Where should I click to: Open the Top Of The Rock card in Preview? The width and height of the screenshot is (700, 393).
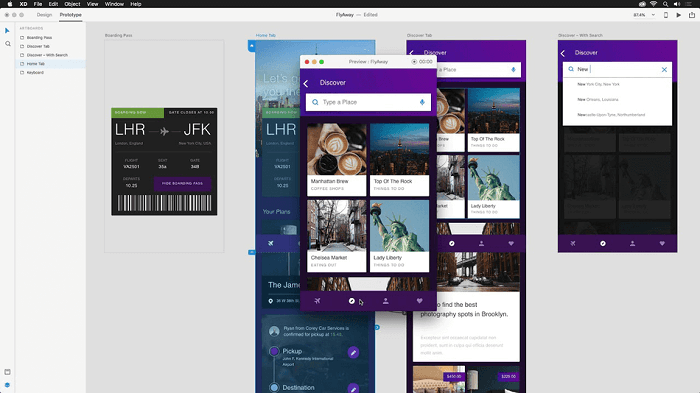tap(400, 160)
